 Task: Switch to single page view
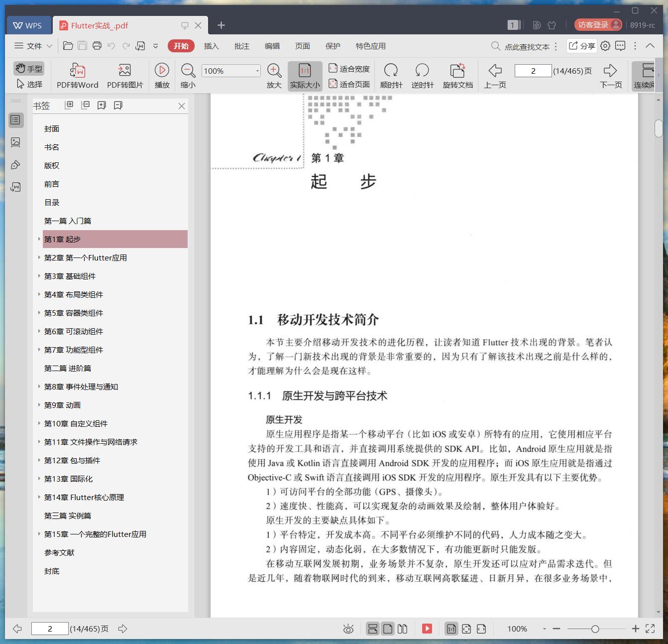coord(387,629)
